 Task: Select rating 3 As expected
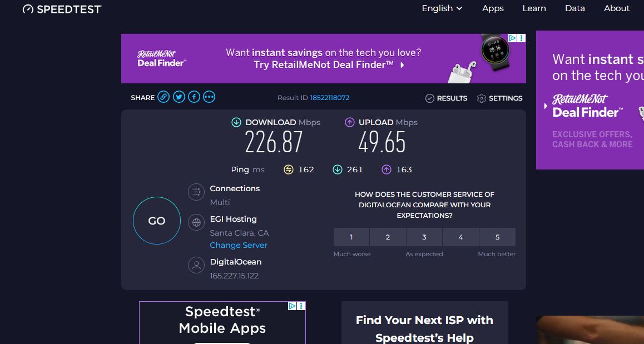(424, 237)
